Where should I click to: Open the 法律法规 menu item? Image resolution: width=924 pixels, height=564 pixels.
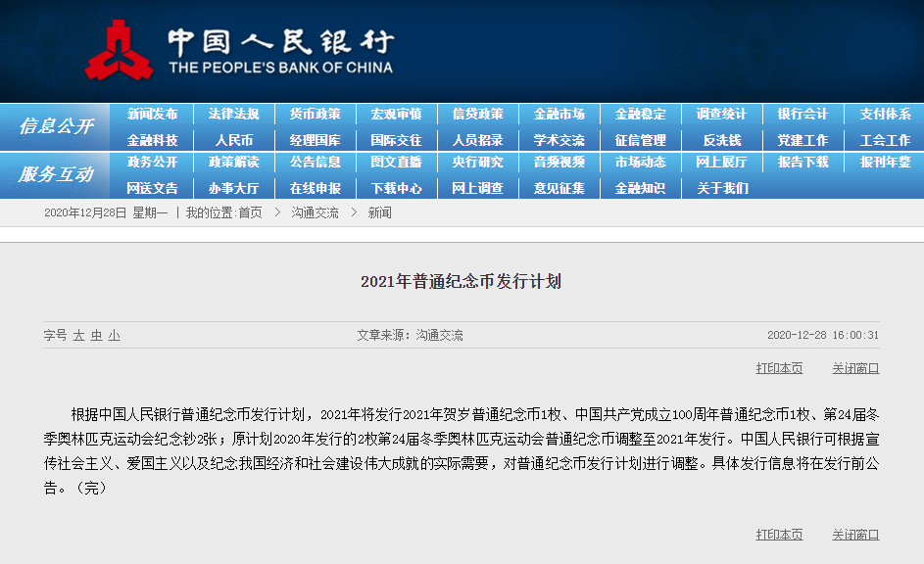coord(233,115)
